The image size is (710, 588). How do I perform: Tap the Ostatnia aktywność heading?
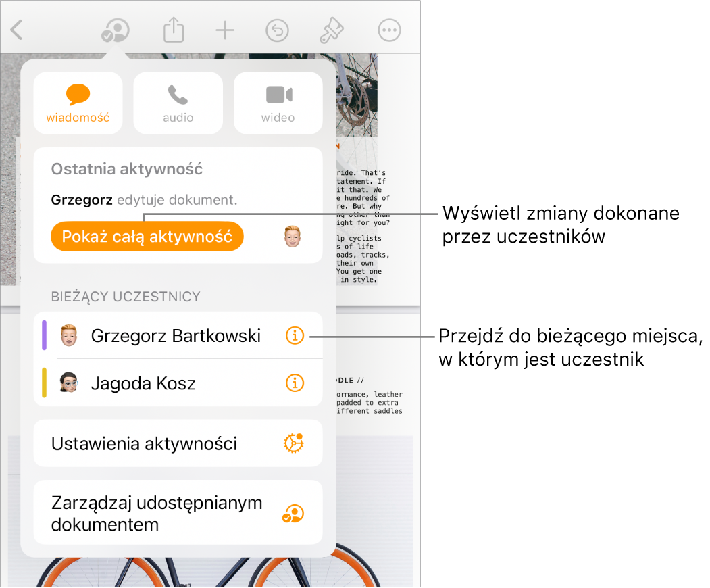tap(127, 169)
